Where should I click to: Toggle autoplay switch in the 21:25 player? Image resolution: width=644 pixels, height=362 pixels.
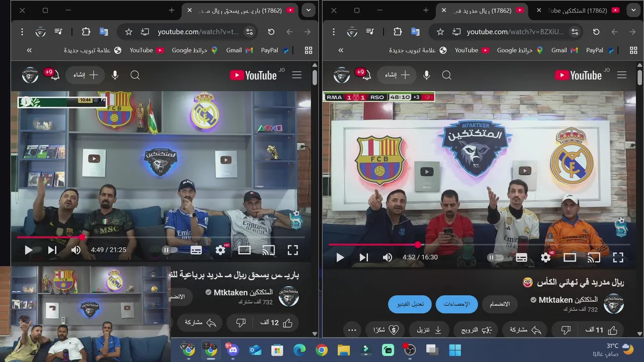coord(170,250)
